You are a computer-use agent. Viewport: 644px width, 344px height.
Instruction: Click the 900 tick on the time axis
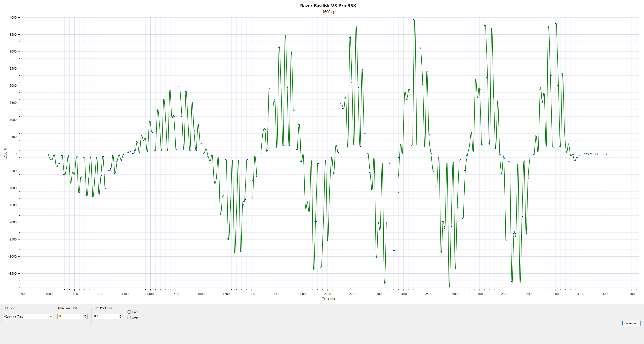pos(24,294)
